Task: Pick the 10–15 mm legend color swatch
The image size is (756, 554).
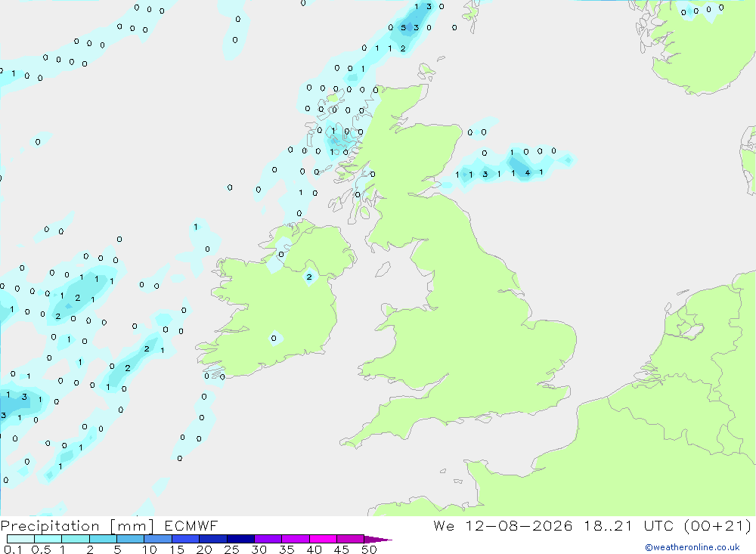Action: click(158, 539)
